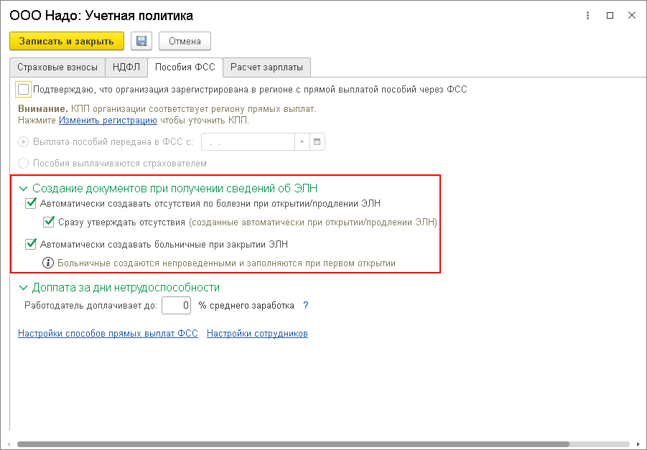The height and width of the screenshot is (450, 647).
Task: Open the Расчет зарплаты tab
Action: click(x=267, y=67)
